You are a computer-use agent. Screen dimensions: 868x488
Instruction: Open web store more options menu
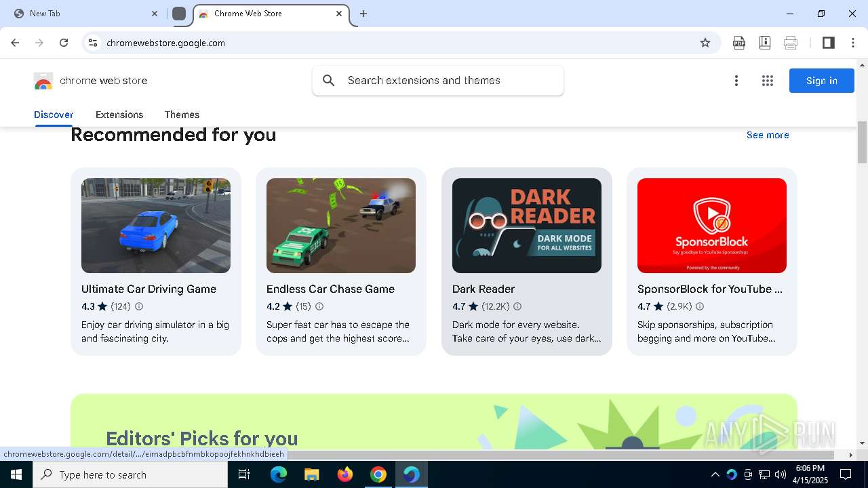point(736,81)
